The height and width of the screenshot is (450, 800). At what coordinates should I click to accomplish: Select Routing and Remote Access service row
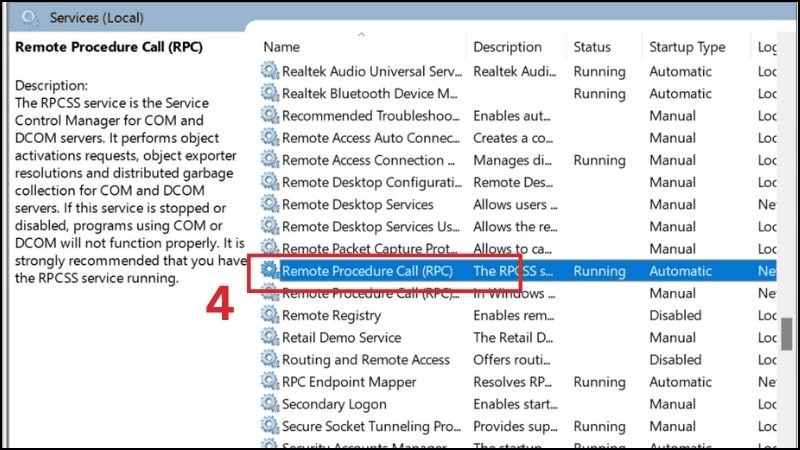pyautogui.click(x=366, y=360)
